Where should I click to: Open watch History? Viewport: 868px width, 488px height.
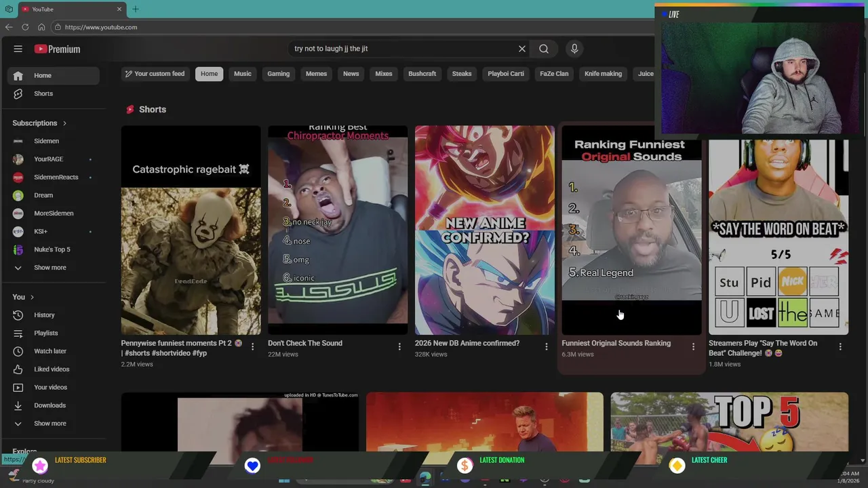(53, 315)
